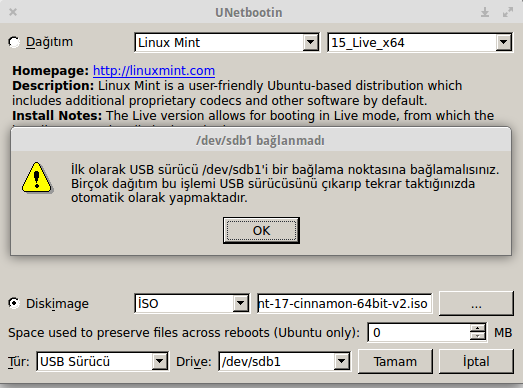Viewport: 523px width, 388px height.
Task: Select the Dağıtım radio button
Action: 14,42
